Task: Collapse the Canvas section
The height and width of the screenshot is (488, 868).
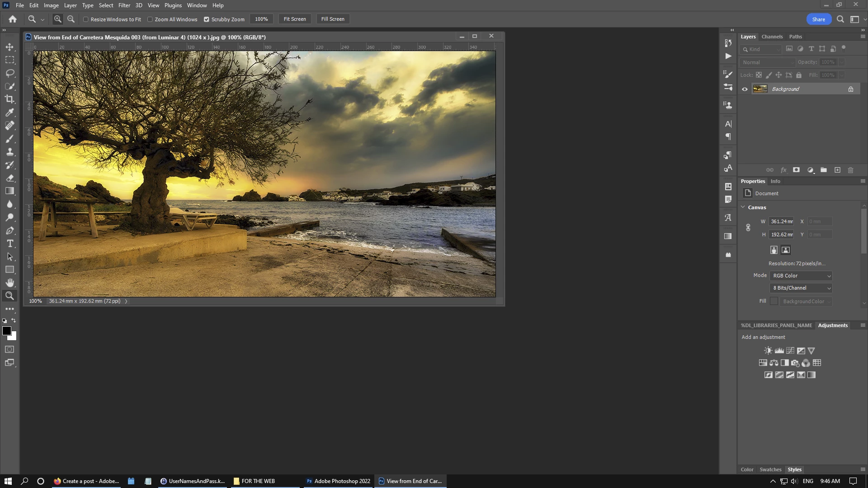Action: coord(743,207)
